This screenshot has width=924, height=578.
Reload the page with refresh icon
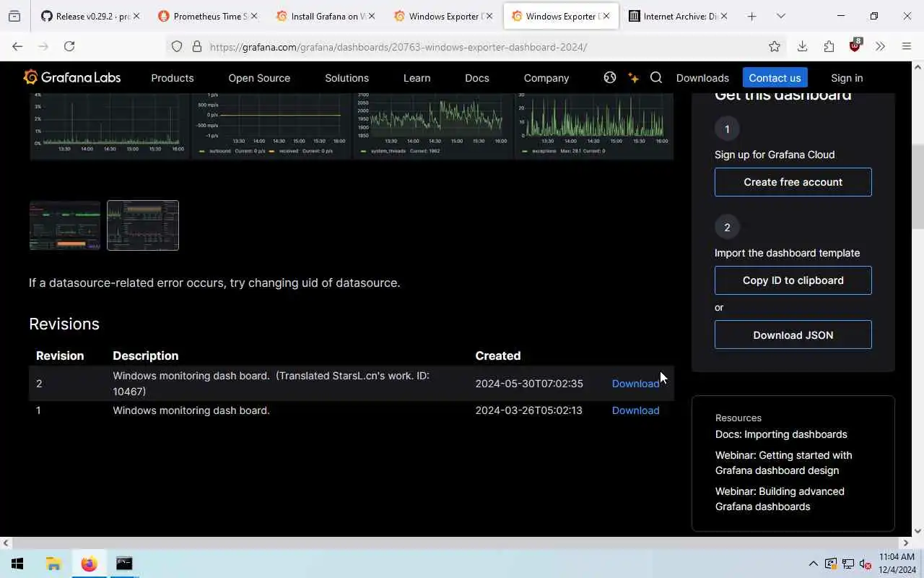69,46
